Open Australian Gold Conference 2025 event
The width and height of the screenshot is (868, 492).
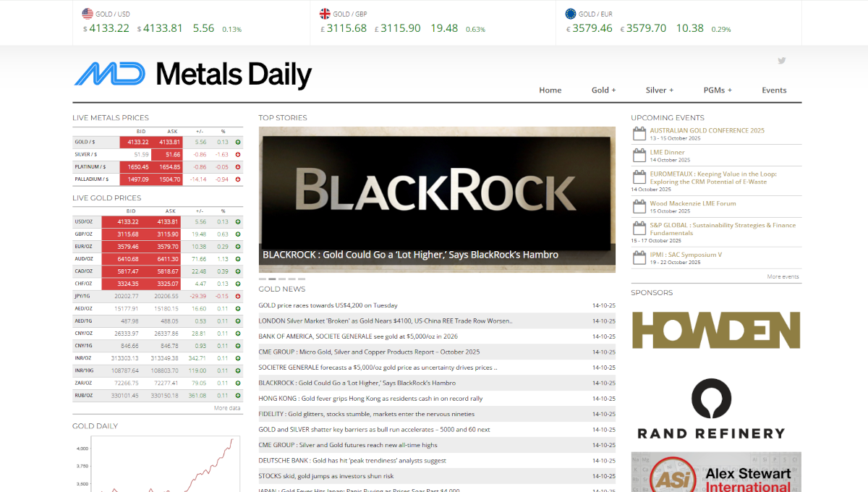(707, 130)
